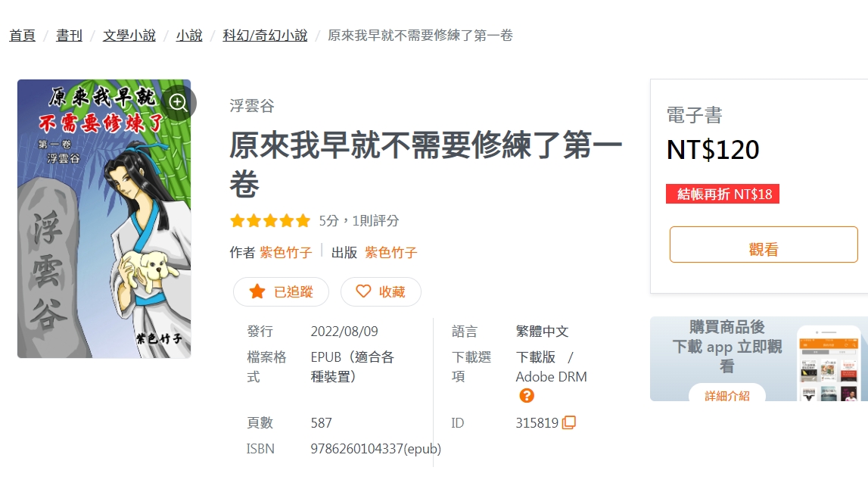Click the 下載版 download option text
Image resolution: width=868 pixels, height=492 pixels.
coord(535,357)
